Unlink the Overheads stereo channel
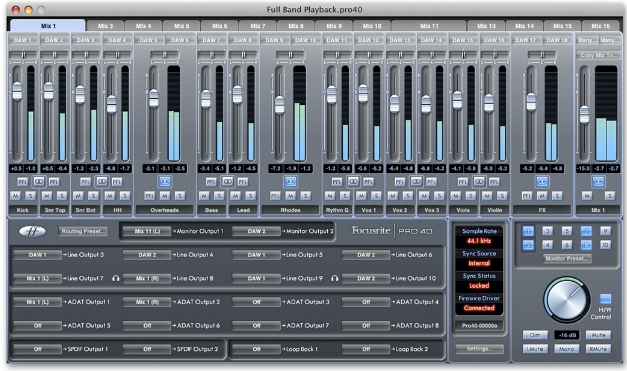 (x=165, y=182)
